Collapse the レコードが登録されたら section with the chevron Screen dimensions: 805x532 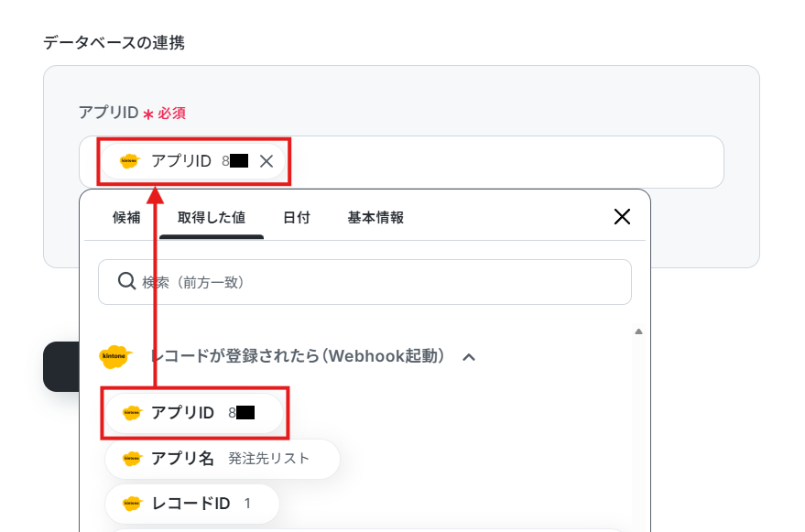click(x=469, y=357)
